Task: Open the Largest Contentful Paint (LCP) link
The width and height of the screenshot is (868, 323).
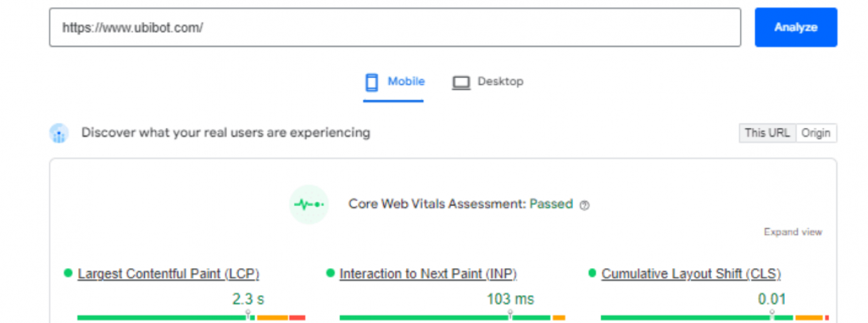Action: (168, 274)
